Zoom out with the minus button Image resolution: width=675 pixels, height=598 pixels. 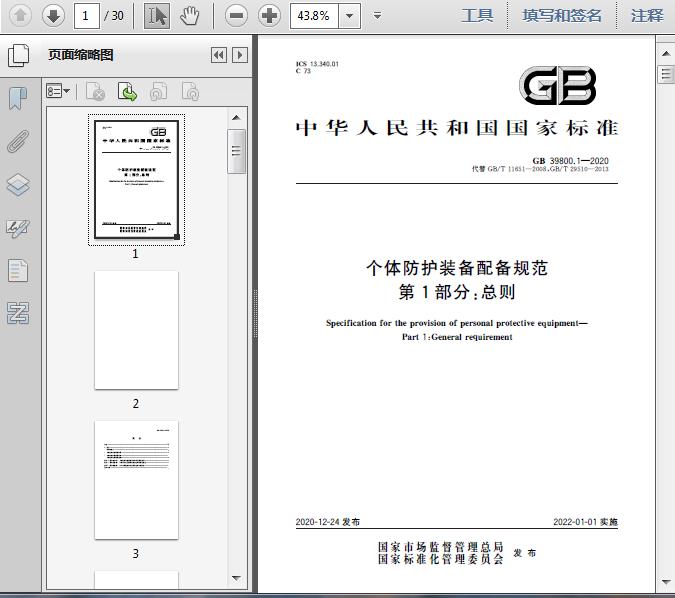[236, 16]
